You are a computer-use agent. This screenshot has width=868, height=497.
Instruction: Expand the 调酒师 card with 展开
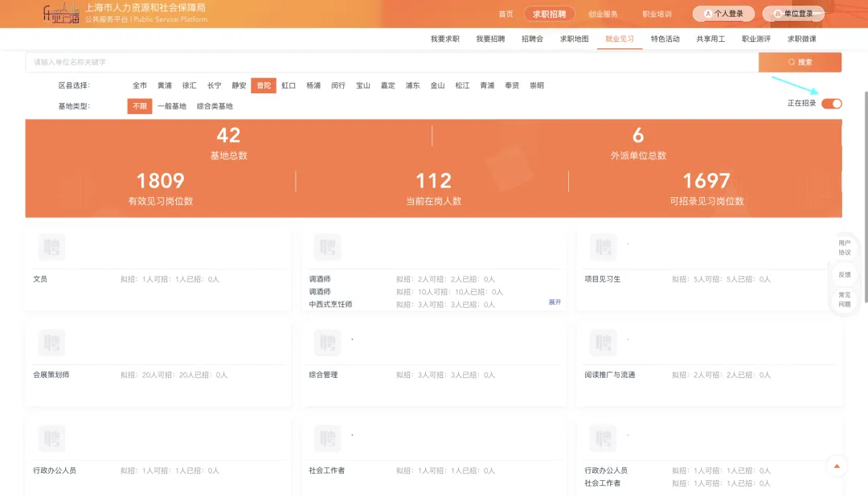tap(555, 302)
